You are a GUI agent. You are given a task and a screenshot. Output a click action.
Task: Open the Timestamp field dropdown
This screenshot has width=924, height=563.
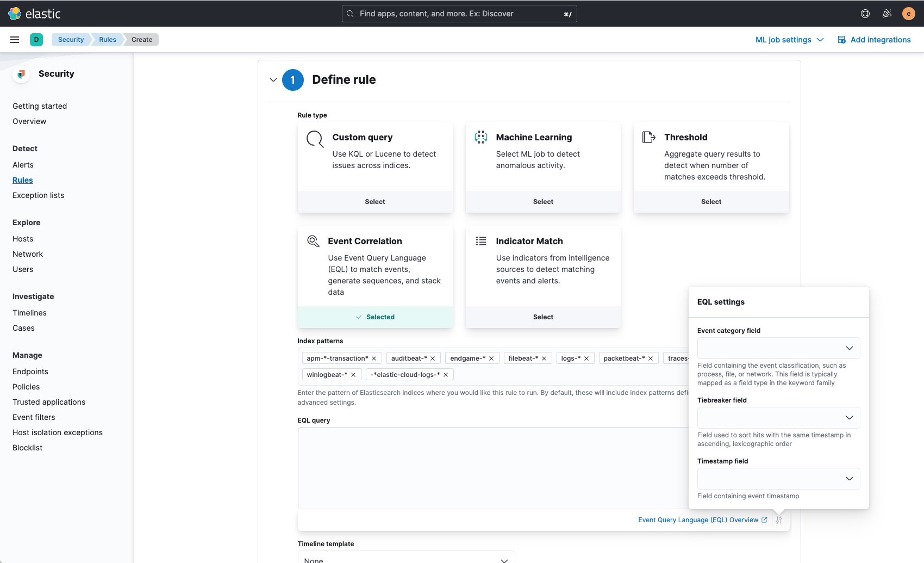[778, 479]
